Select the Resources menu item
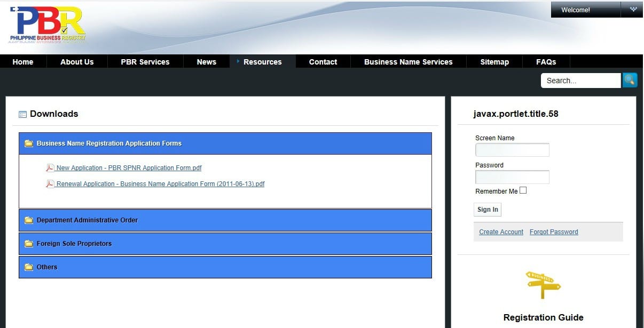Screen dimensions: 644x328 (x=263, y=62)
